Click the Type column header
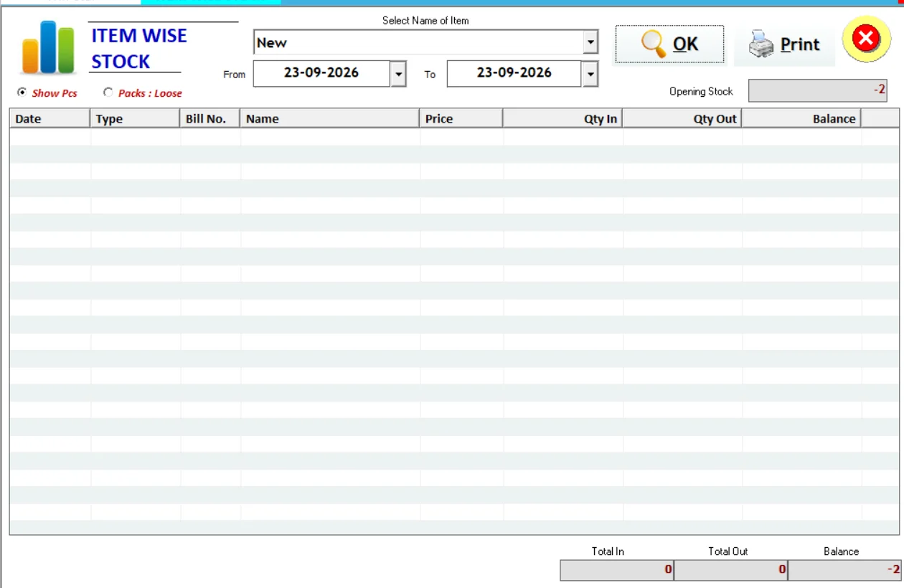This screenshot has width=904, height=588. (x=135, y=118)
